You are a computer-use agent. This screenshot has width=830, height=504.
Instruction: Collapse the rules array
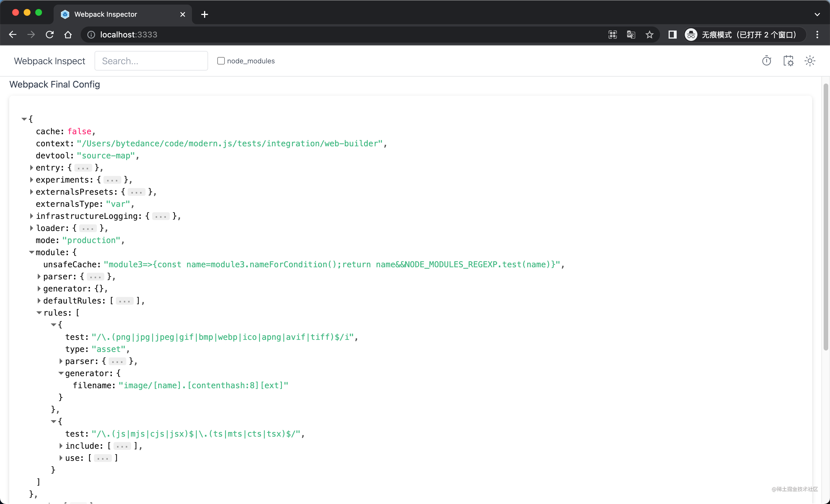39,313
